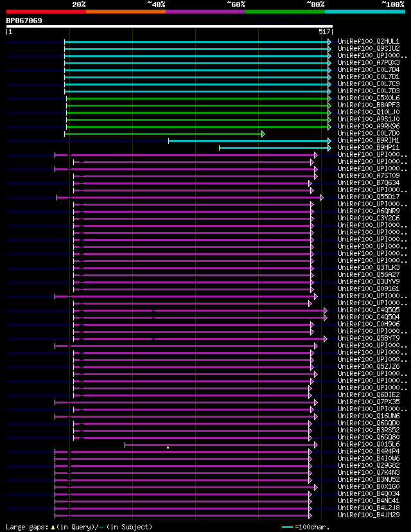
Task: Click the cyan ~100% identity color swatch
Action: 365,12
